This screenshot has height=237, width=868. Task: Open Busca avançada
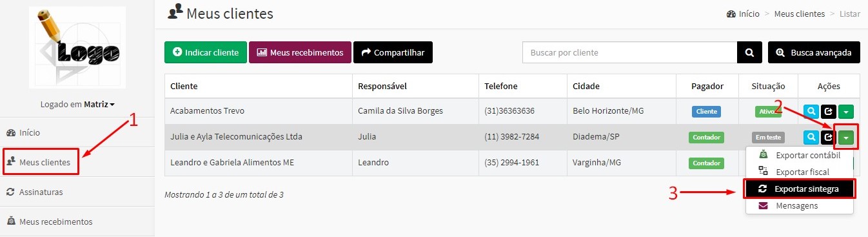point(814,52)
